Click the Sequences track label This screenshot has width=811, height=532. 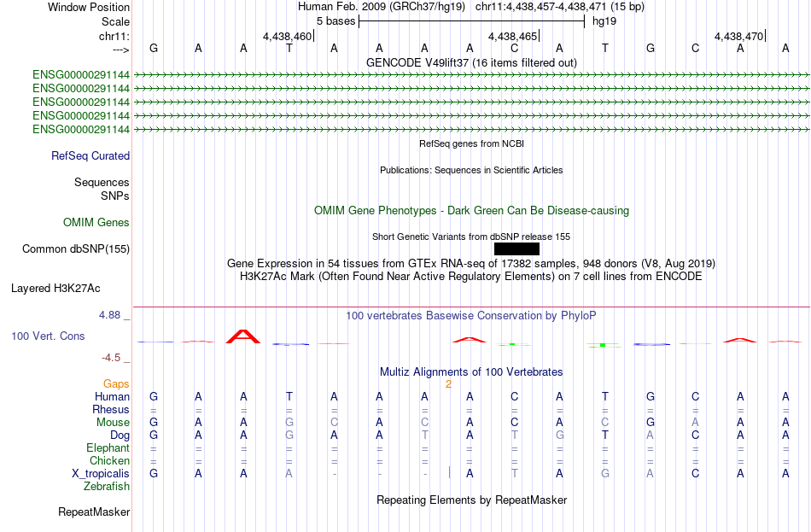coord(102,182)
